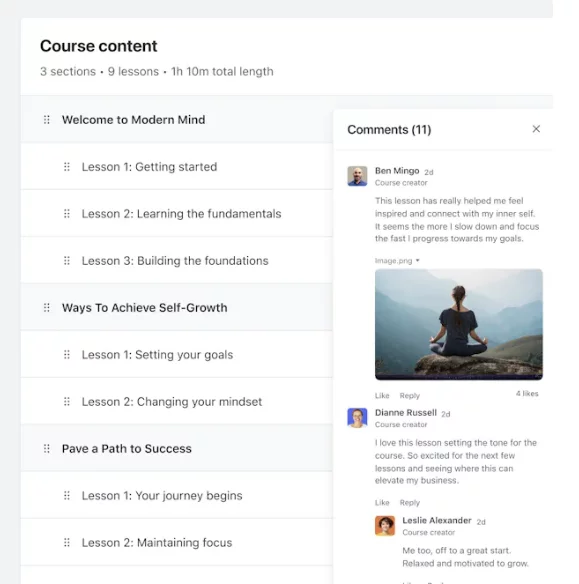Click the Pave a Path to Success handle

[x=47, y=448]
